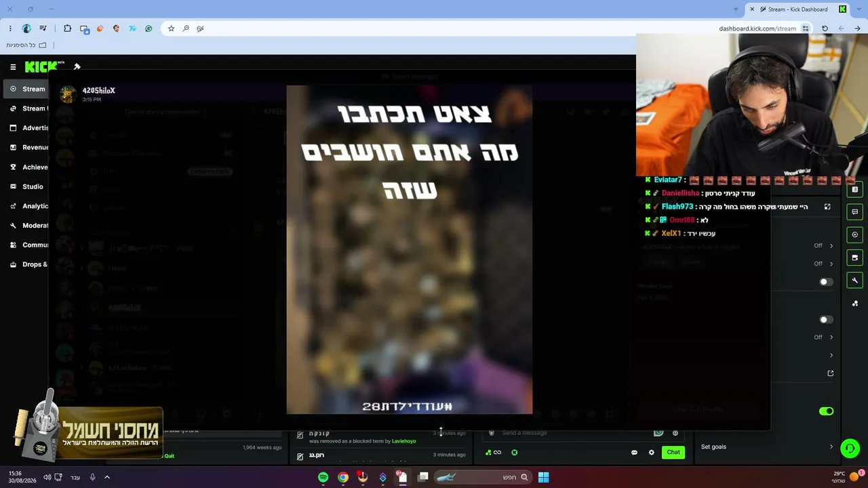This screenshot has height=488, width=868.
Task: Click the stream info panel icon
Action: 854,189
